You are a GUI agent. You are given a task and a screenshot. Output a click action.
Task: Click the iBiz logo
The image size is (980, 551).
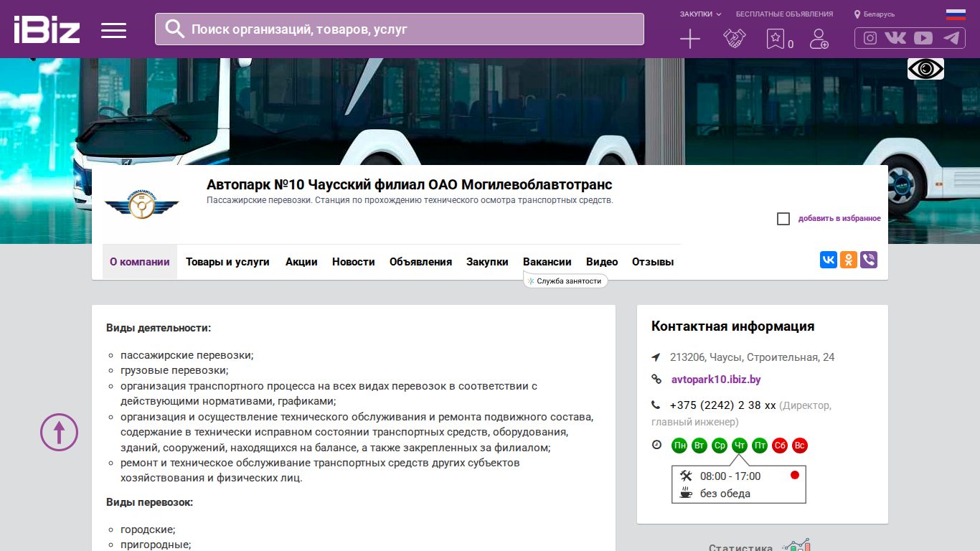(x=47, y=29)
